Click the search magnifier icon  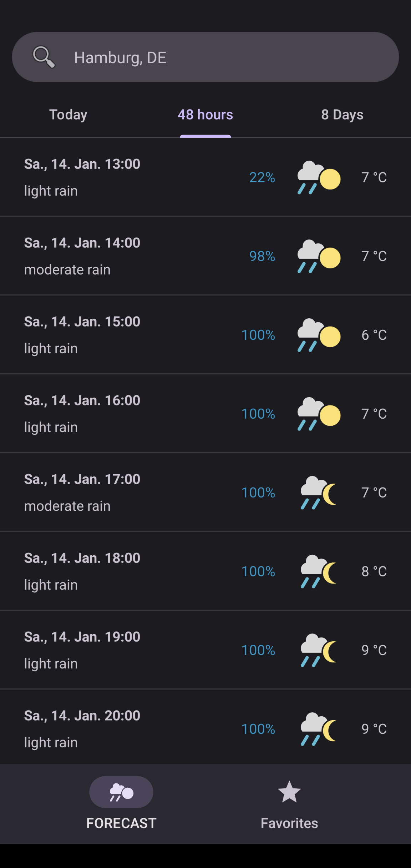[x=44, y=57]
